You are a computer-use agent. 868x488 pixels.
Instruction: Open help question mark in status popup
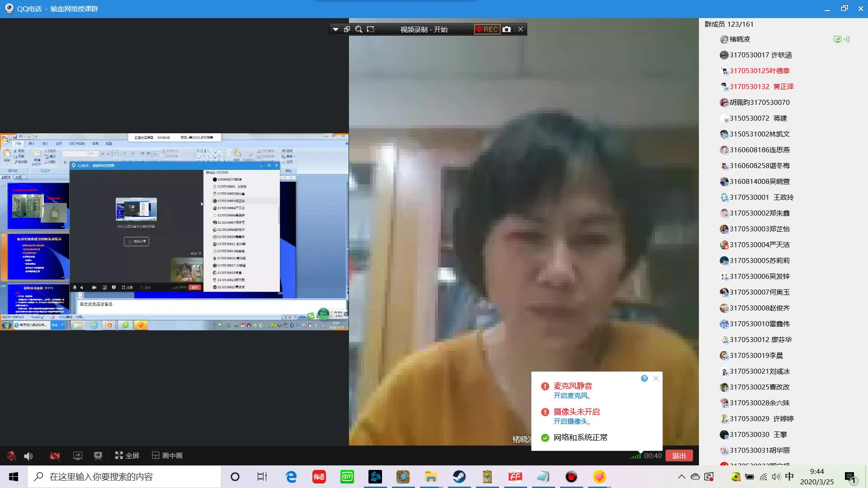(x=644, y=378)
